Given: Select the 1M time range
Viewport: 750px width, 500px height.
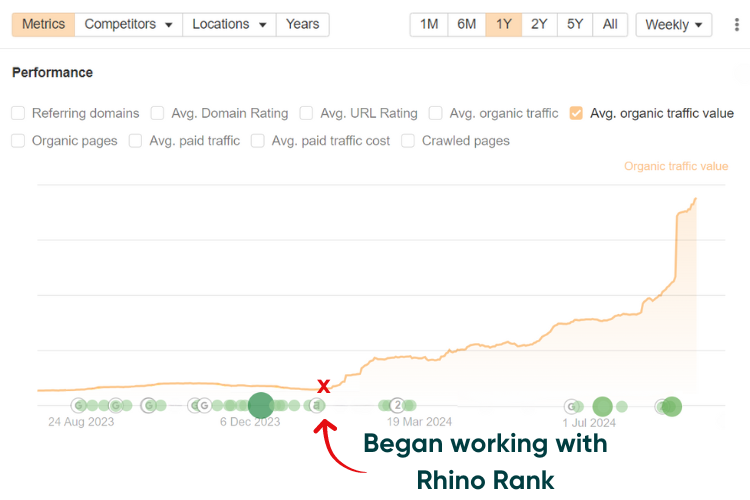Looking at the screenshot, I should 429,24.
